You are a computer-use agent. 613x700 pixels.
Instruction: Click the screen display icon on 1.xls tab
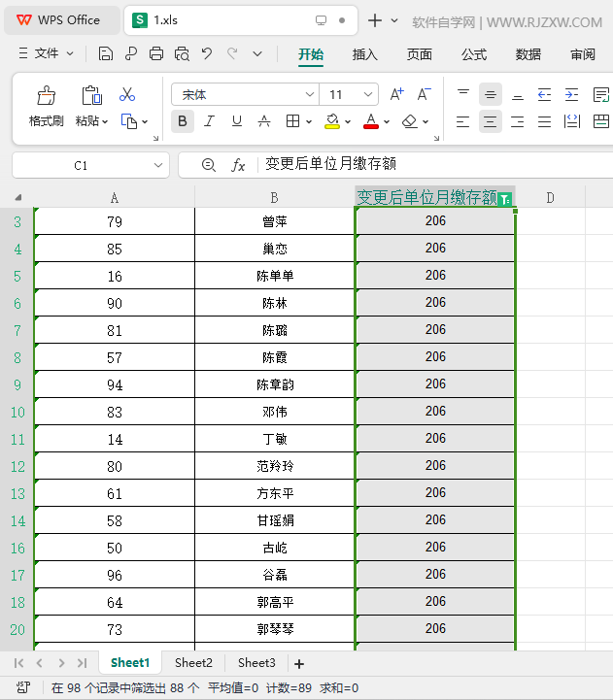pyautogui.click(x=321, y=20)
